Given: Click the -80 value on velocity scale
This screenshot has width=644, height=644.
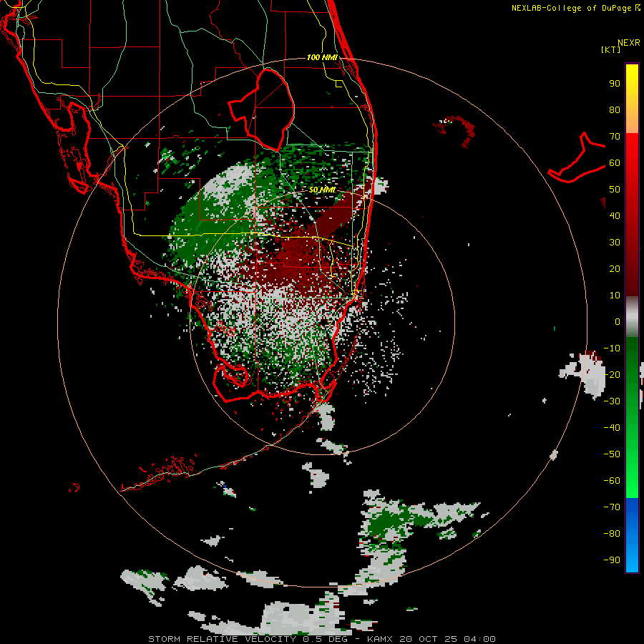Looking at the screenshot, I should click(x=612, y=534).
